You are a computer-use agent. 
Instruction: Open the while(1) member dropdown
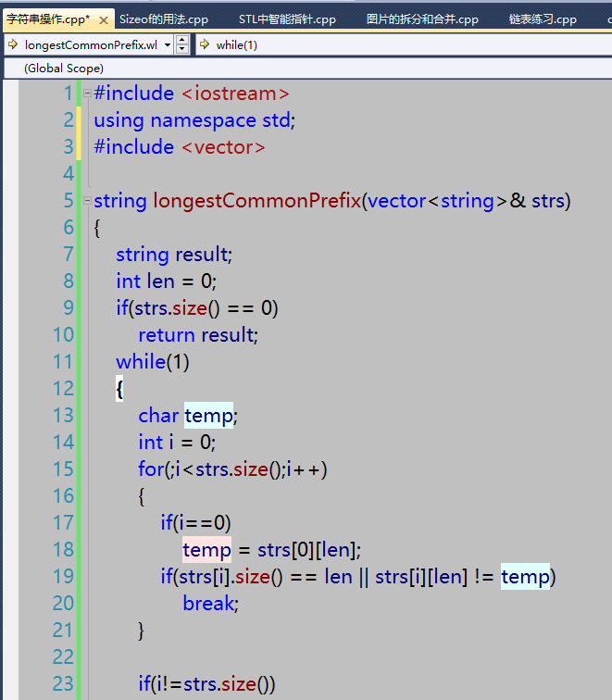(x=404, y=45)
